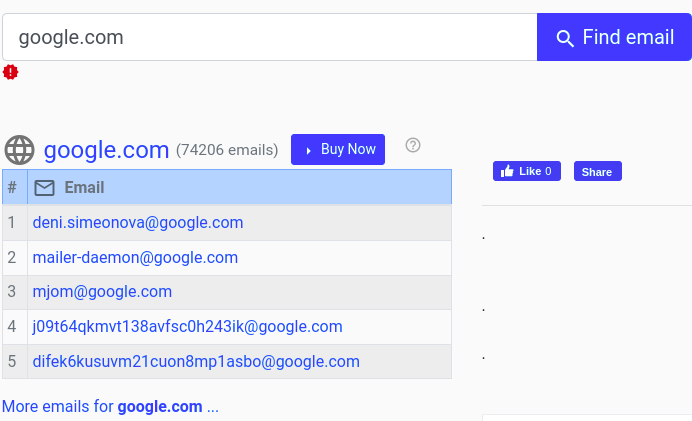This screenshot has height=421, width=692.
Task: Click the Facebook Share button
Action: click(x=597, y=171)
